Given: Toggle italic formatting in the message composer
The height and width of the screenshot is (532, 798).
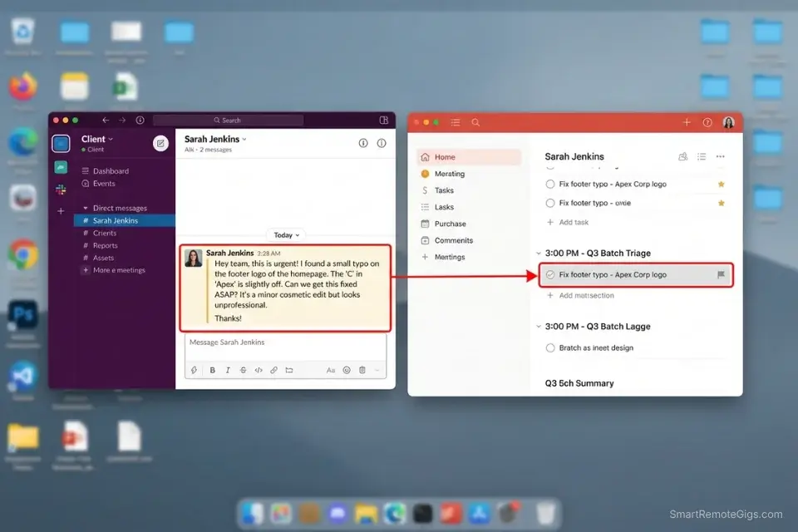Looking at the screenshot, I should (228, 370).
